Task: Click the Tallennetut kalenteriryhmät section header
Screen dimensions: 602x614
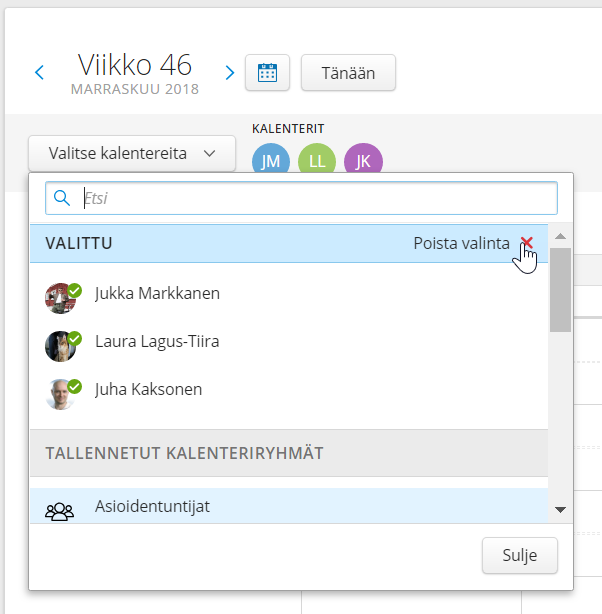Action: click(x=183, y=453)
